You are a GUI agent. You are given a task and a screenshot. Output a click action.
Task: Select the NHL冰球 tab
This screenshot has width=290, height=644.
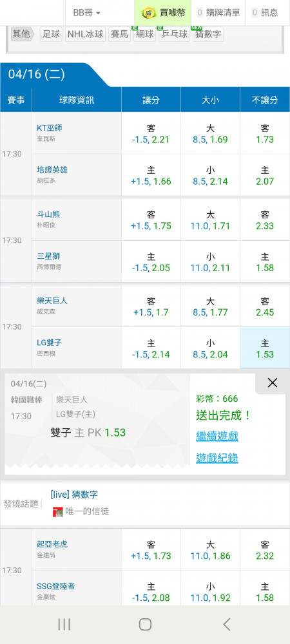point(86,34)
